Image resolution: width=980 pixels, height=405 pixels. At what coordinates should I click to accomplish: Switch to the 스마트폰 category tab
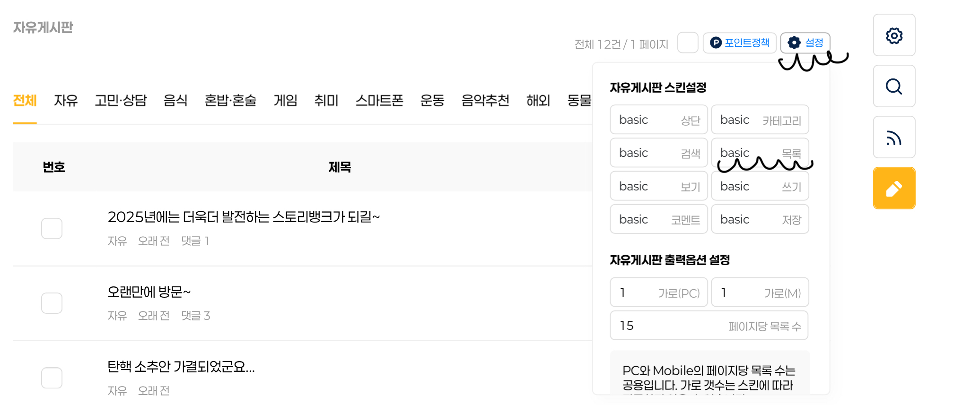379,101
